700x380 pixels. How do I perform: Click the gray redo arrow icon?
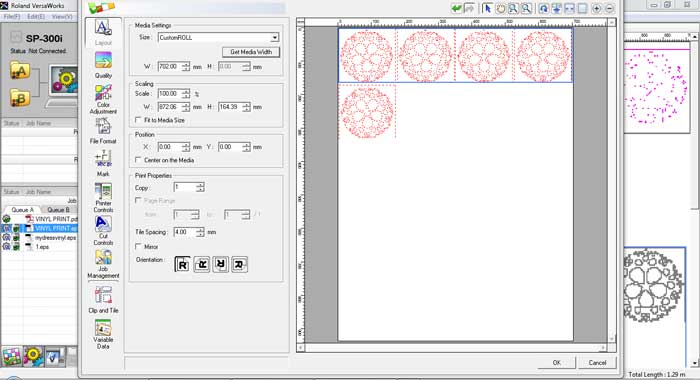(x=469, y=8)
